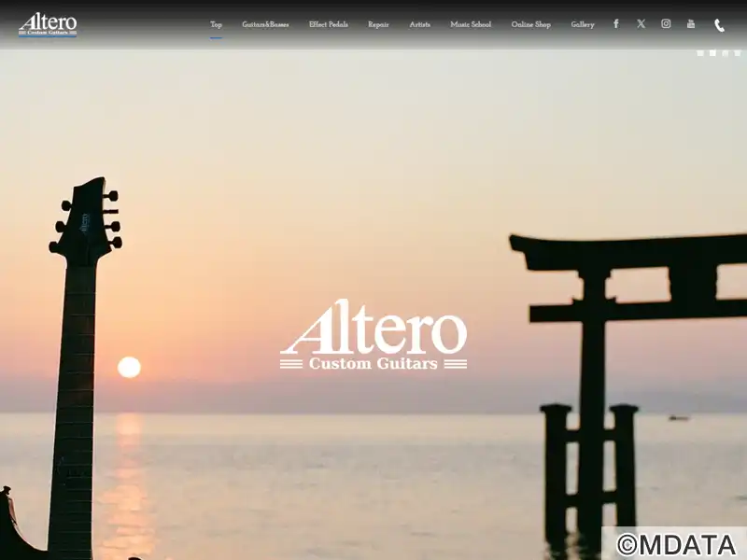Select the first slideshow indicator dot
This screenshot has height=560, width=747.
coord(700,53)
